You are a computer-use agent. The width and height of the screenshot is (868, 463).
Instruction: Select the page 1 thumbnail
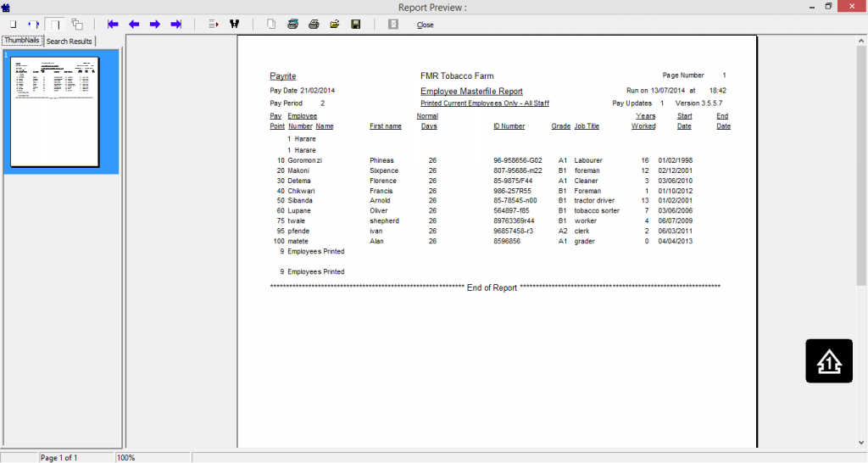point(54,111)
